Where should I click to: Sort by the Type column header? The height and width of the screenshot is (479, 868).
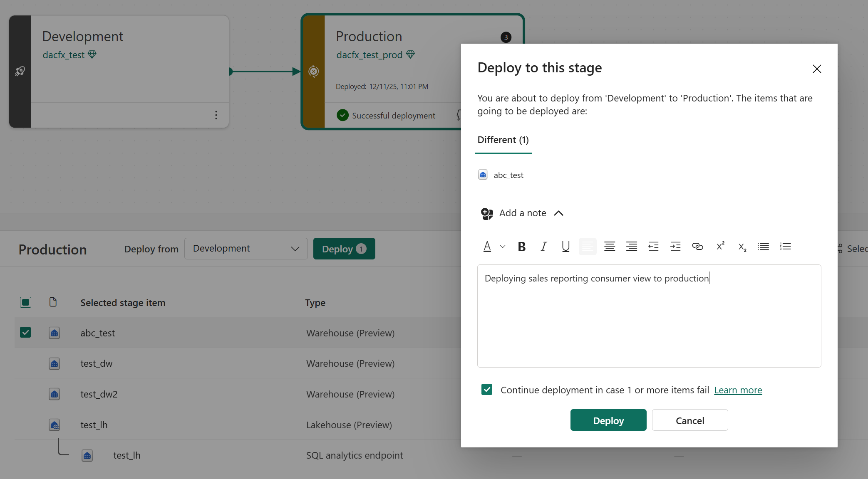pos(315,303)
